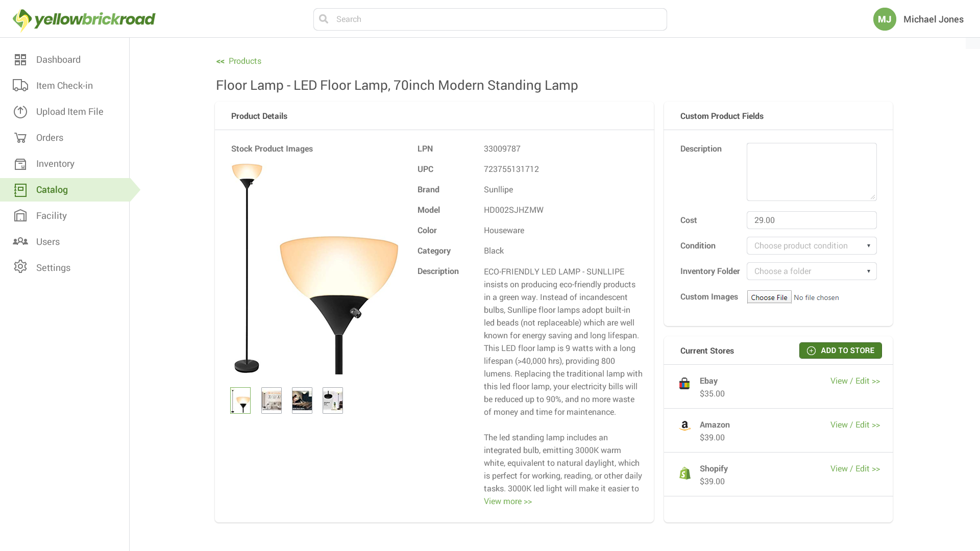This screenshot has height=551, width=980.
Task: Click the Settings gear icon
Action: click(x=20, y=267)
